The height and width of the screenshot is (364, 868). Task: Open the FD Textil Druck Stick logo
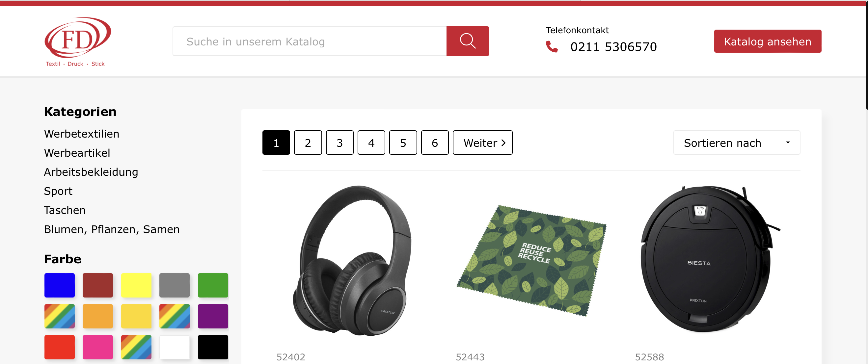point(77,42)
